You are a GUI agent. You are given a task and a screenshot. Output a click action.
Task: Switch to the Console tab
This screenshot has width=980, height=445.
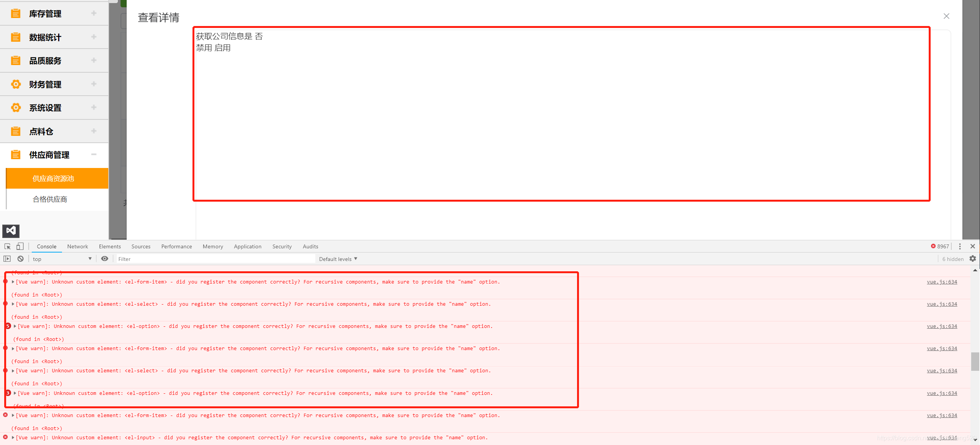click(x=47, y=246)
